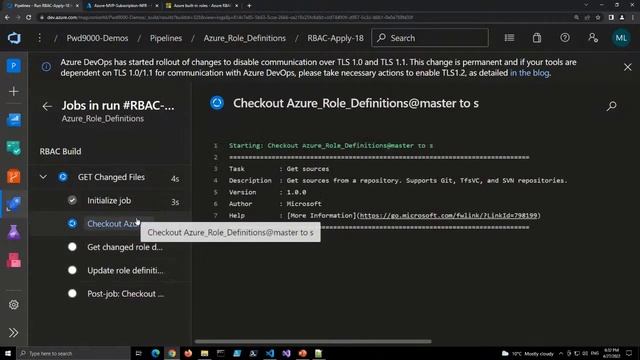Open Pipelines hub in sidebar
The width and height of the screenshot is (640, 360).
tap(13, 204)
